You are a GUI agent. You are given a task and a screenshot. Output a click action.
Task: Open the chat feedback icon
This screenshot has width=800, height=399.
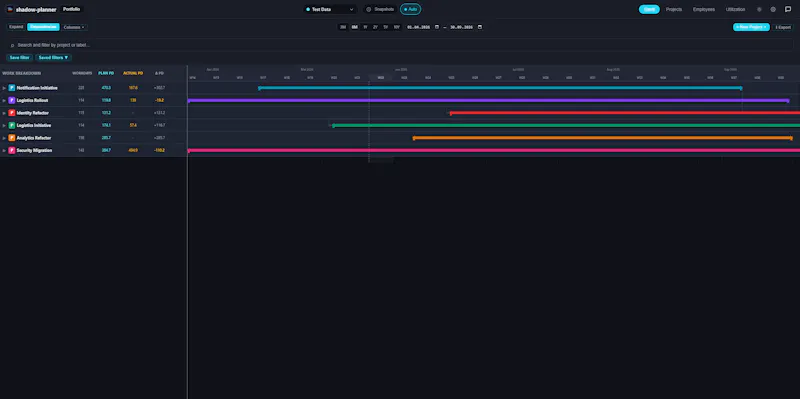[788, 9]
